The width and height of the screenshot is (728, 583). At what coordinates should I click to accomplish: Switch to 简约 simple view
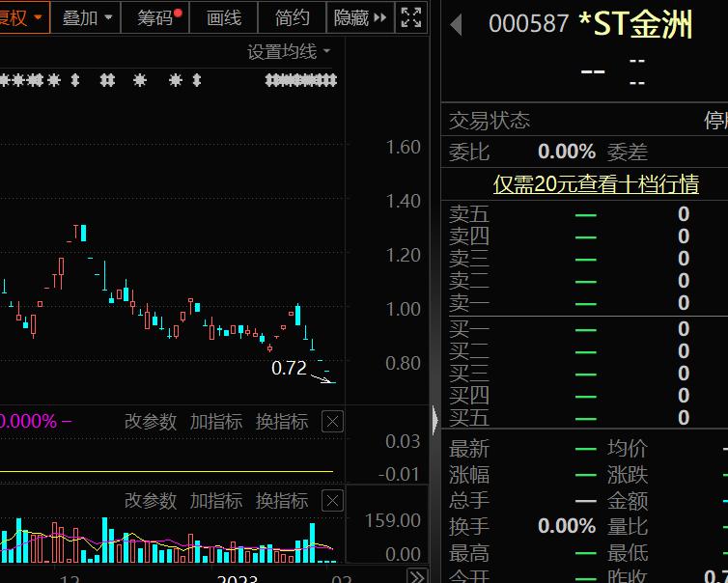click(x=292, y=17)
